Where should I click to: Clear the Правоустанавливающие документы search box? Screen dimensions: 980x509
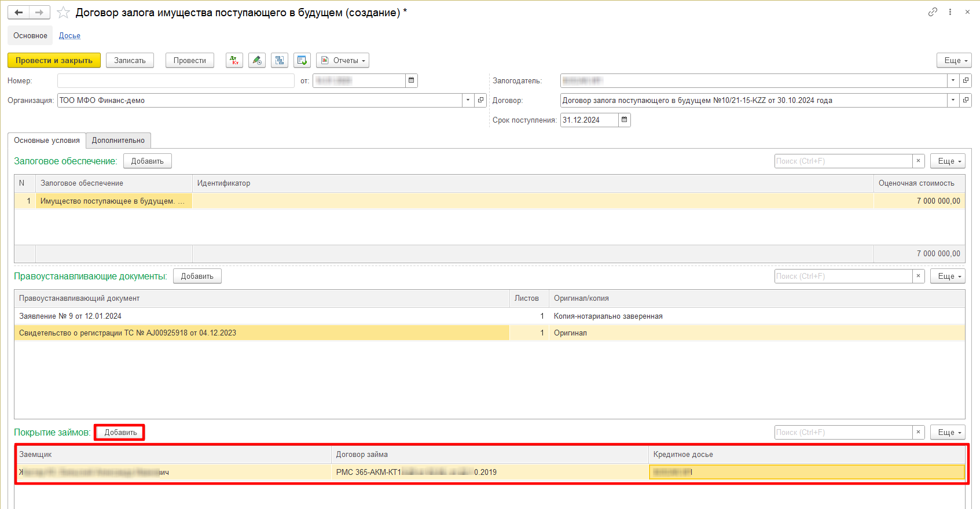click(919, 276)
